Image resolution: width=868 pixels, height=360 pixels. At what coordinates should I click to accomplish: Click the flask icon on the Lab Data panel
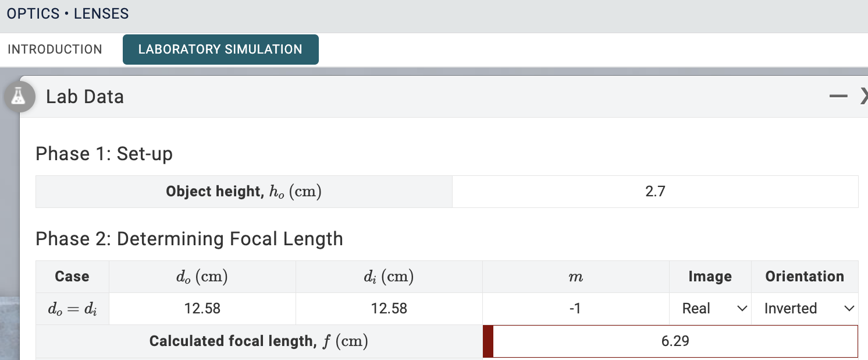pyautogui.click(x=19, y=97)
